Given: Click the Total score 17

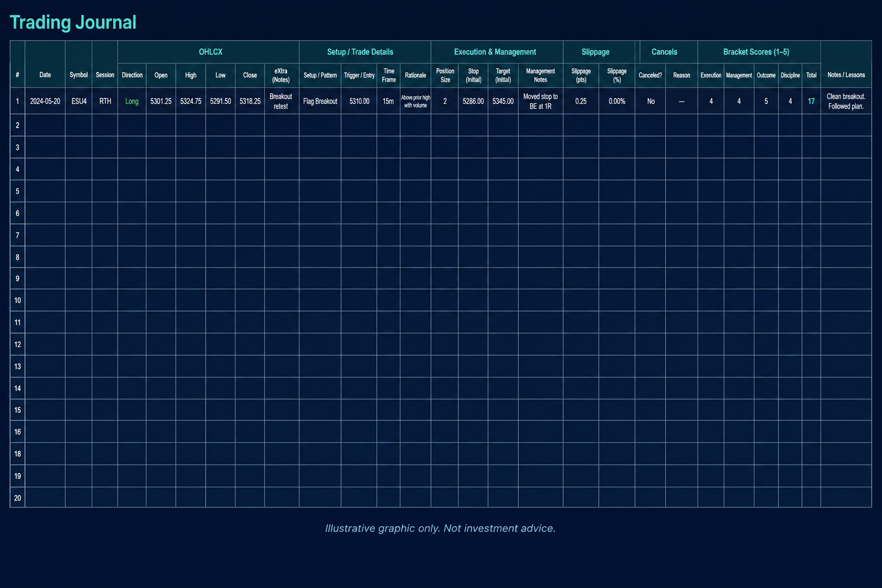Looking at the screenshot, I should coord(811,101).
